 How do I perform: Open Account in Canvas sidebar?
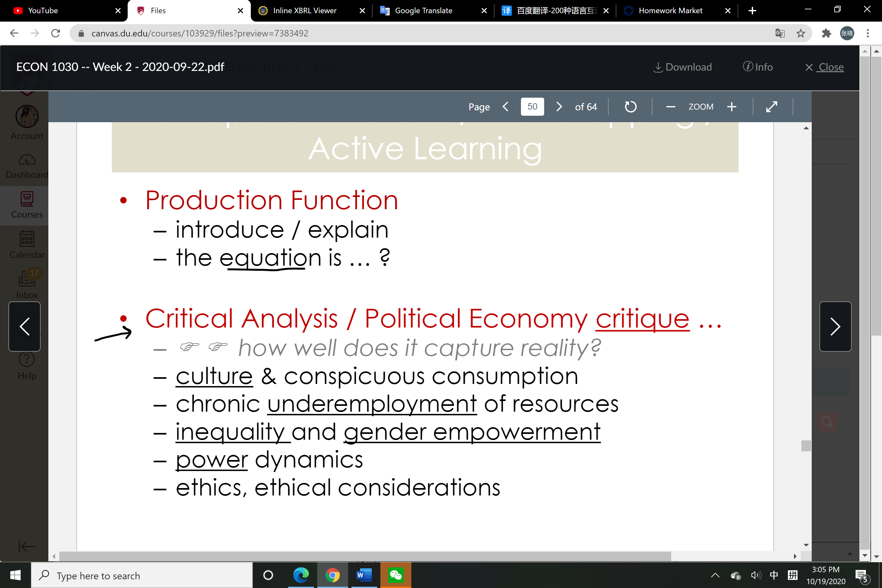coord(27,122)
